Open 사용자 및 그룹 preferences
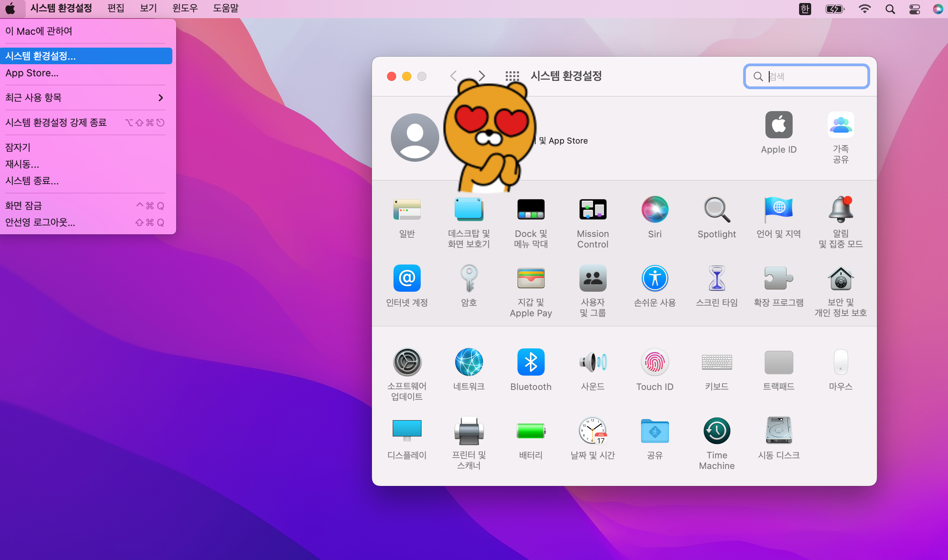This screenshot has width=948, height=560. (x=593, y=291)
